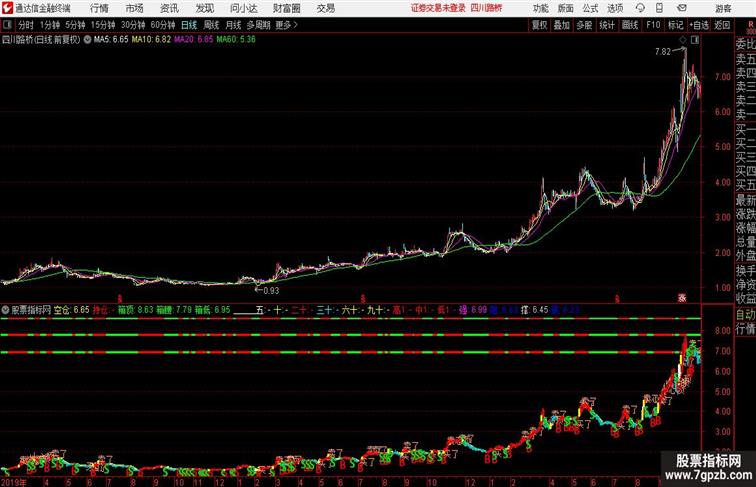Click the 2019年 label on date axis
The width and height of the screenshot is (756, 487).
click(x=14, y=482)
